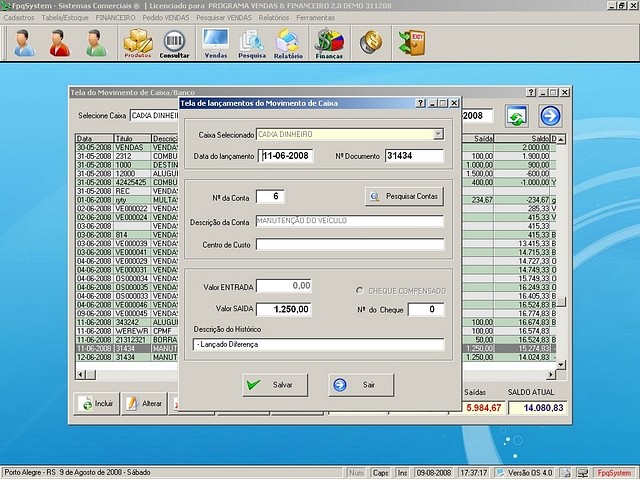Click the Incluir button
This screenshot has height=480, width=640.
click(x=98, y=404)
